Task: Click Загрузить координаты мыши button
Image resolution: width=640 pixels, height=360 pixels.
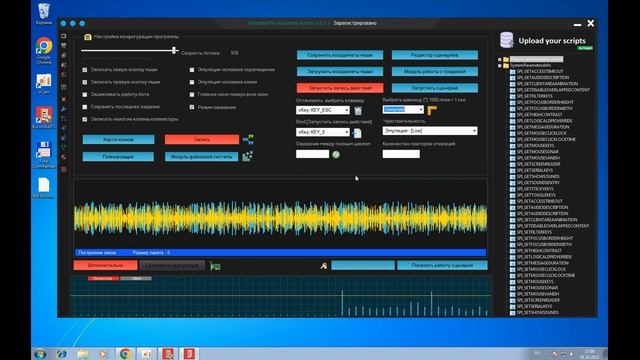Action: click(340, 71)
